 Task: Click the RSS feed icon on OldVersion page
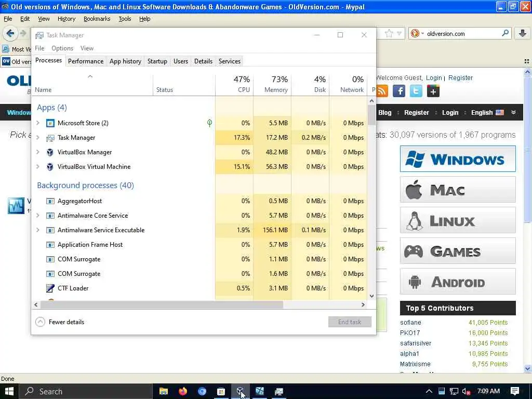382,91
